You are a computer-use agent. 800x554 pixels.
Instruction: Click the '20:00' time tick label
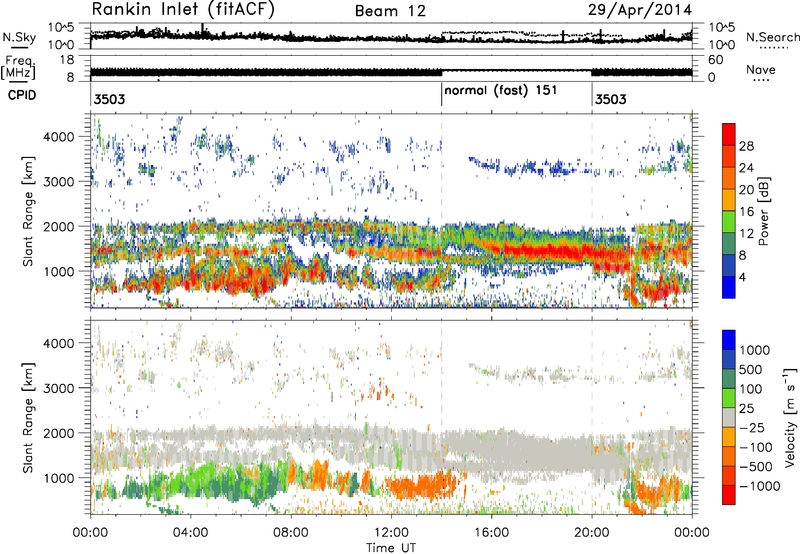592,533
